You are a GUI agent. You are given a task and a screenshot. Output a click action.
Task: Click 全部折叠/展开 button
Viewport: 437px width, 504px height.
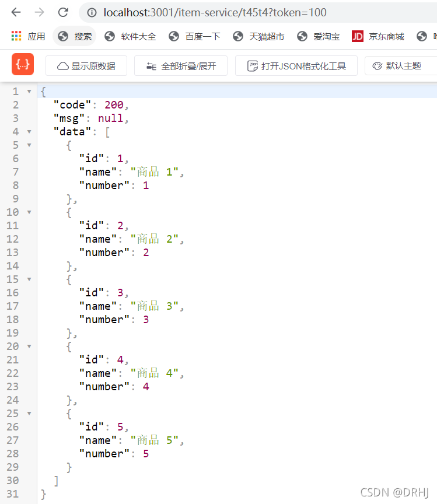tap(181, 66)
